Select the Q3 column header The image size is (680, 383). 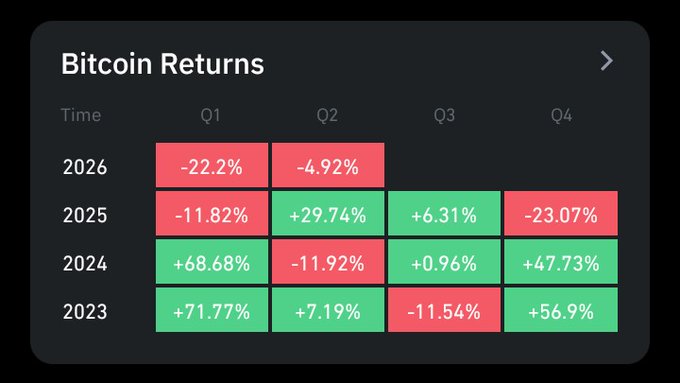tap(444, 115)
